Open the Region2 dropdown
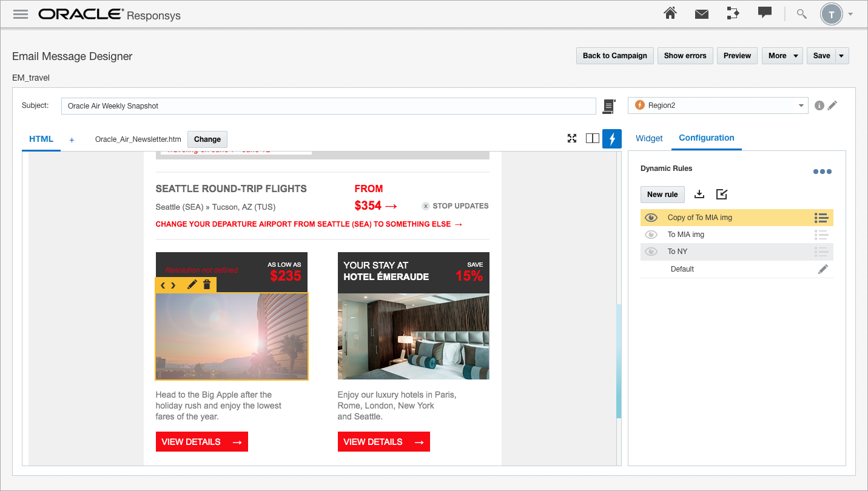 coord(718,105)
